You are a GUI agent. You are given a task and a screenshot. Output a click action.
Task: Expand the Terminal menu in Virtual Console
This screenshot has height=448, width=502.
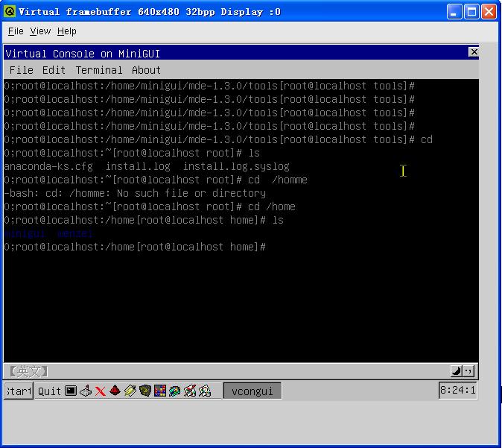point(99,70)
